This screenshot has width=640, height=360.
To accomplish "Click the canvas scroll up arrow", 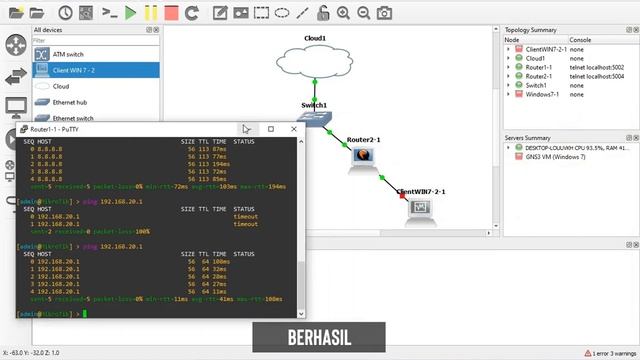I will [496, 29].
